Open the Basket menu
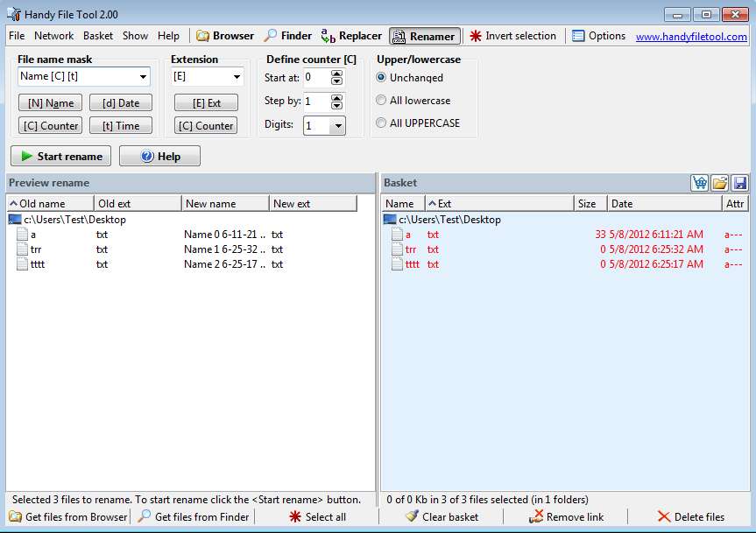The width and height of the screenshot is (756, 533). 98,36
